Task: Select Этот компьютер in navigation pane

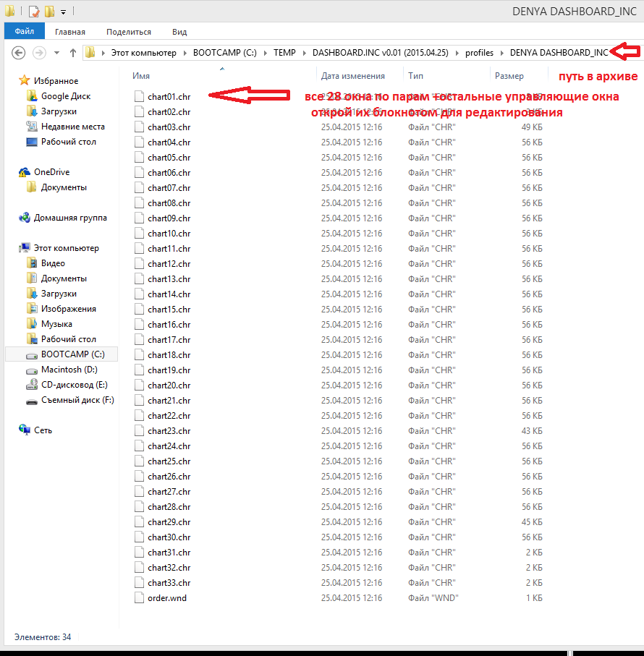Action: (x=66, y=248)
